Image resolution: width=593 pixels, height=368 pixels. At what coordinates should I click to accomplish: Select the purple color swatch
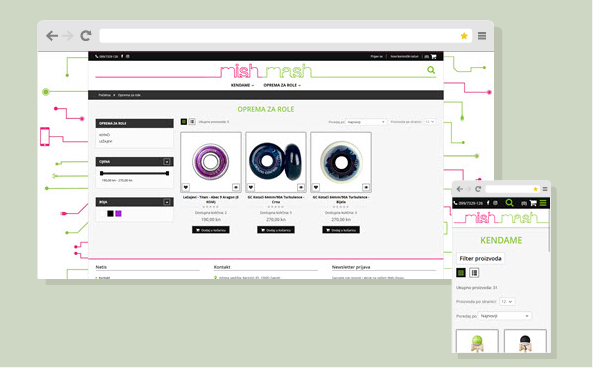tap(118, 214)
